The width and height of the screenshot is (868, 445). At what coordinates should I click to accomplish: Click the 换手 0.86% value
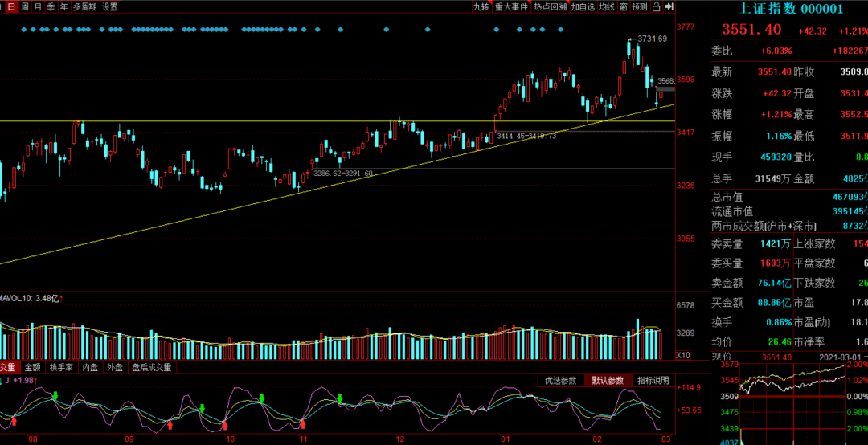tap(778, 322)
